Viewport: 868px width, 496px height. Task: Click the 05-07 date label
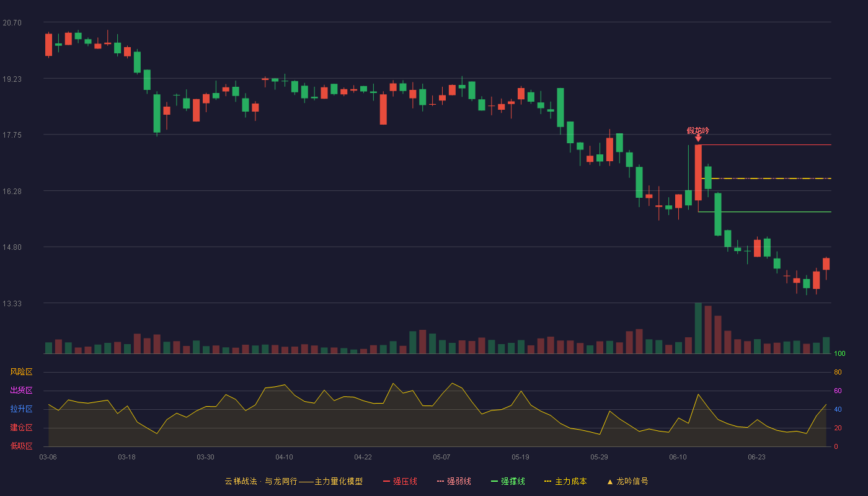click(x=441, y=457)
